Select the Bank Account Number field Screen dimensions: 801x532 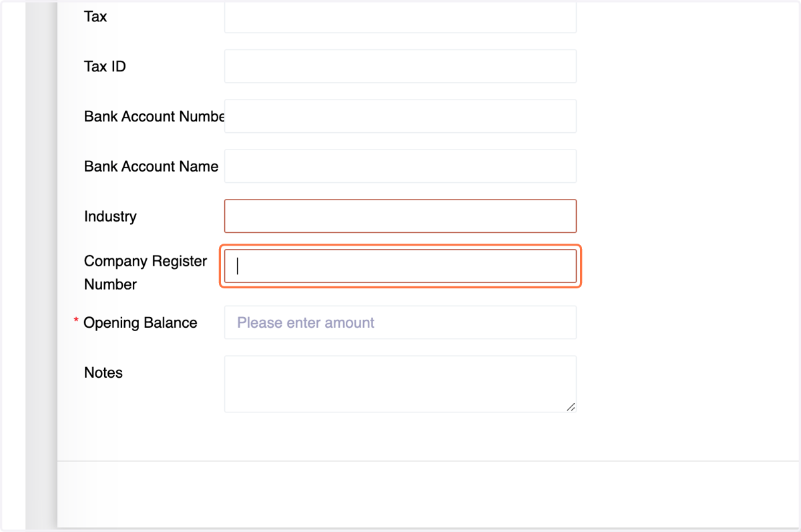click(400, 116)
